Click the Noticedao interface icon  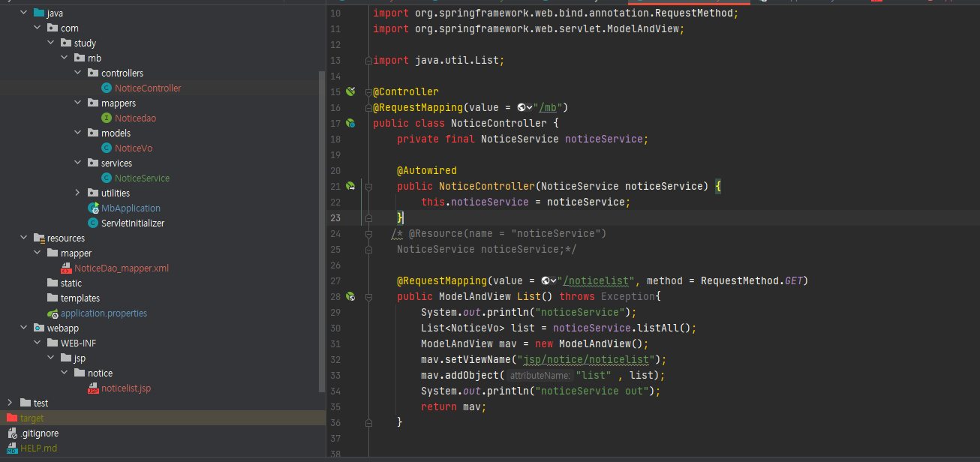(x=107, y=118)
